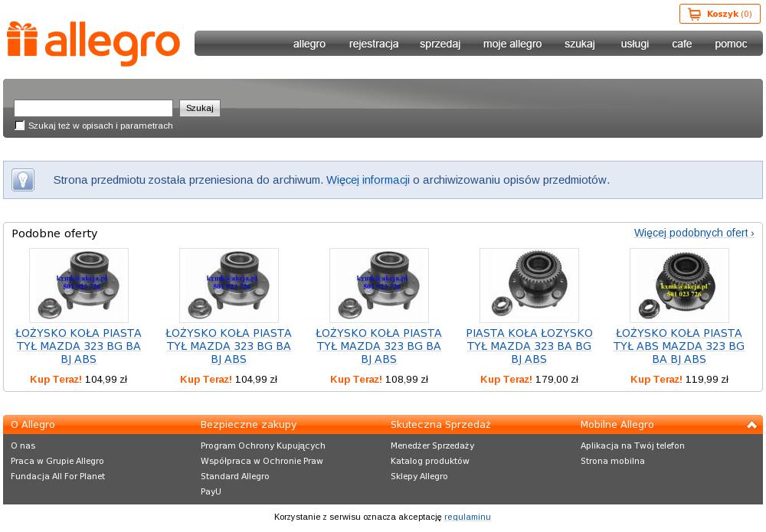The image size is (766, 532).
Task: Open the 'O nas' footer link
Action: coord(23,446)
